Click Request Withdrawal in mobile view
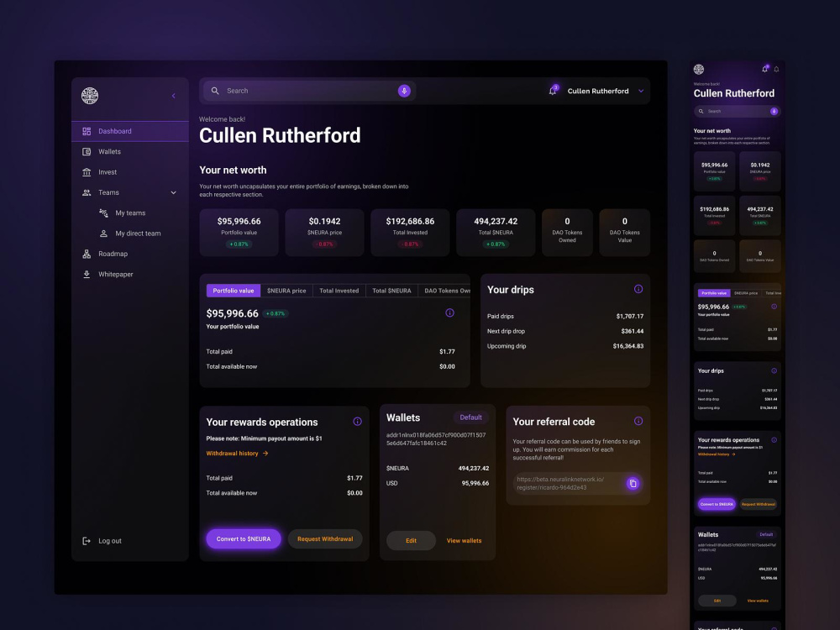 (758, 504)
